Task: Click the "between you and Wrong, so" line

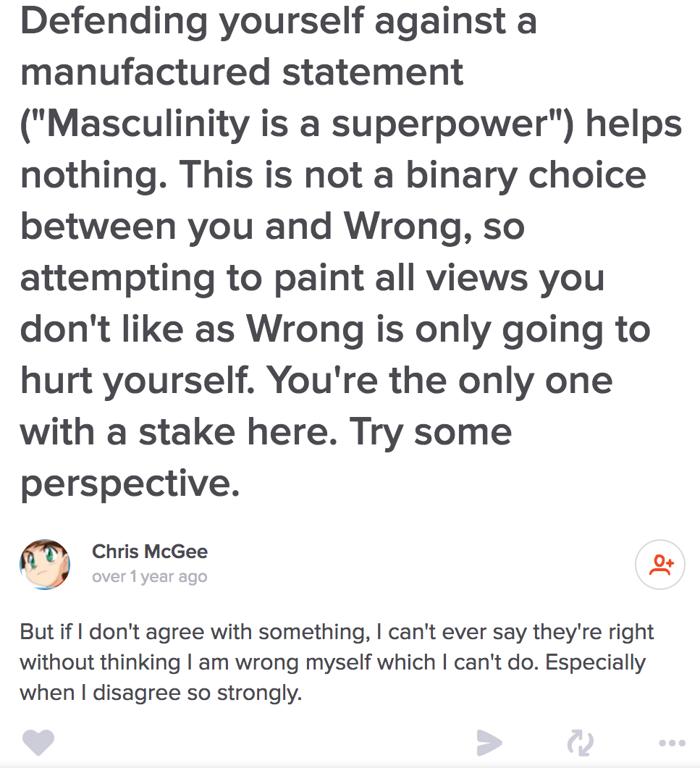Action: pos(272,227)
